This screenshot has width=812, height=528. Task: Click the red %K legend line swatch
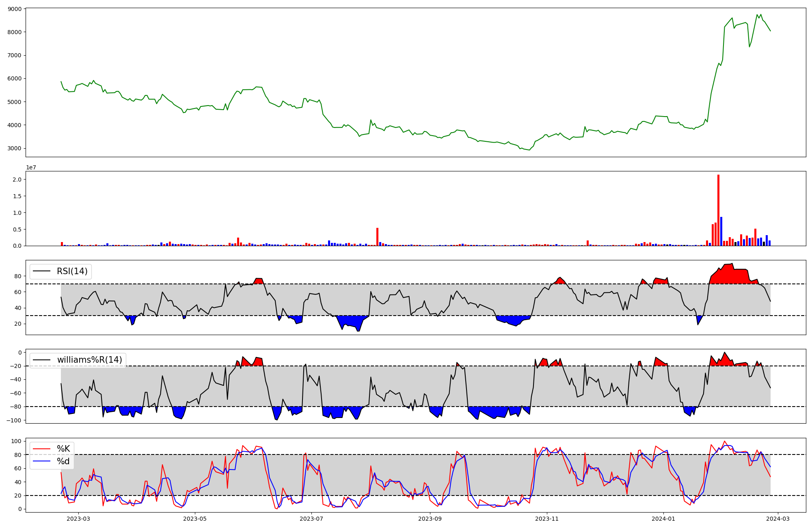click(41, 449)
